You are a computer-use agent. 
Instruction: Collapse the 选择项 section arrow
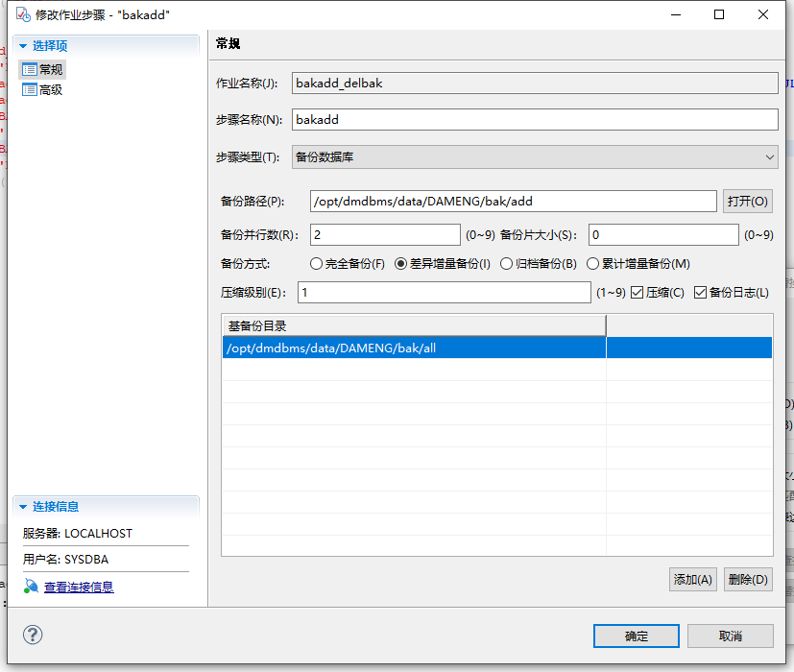click(x=22, y=45)
